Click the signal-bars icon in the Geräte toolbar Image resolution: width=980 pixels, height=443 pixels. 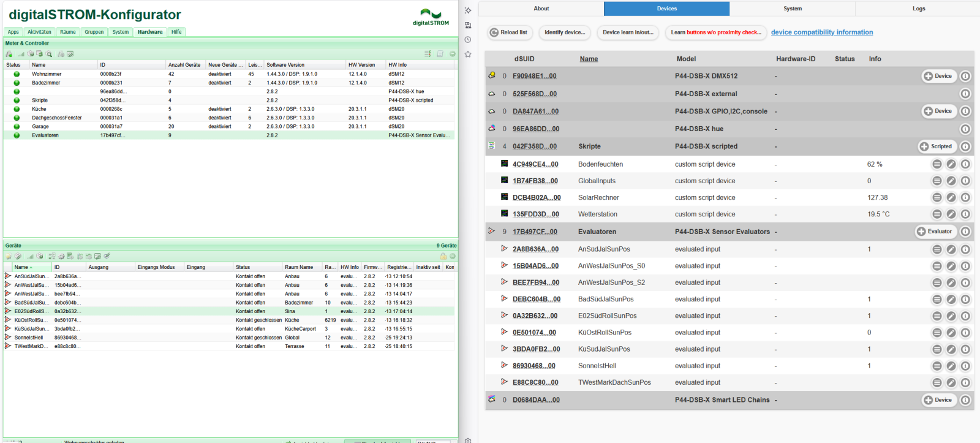(x=30, y=256)
